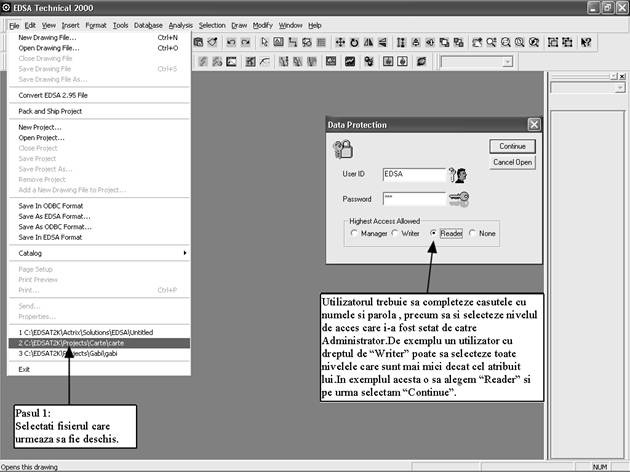
Task: Focus the Password input field
Action: (413, 198)
